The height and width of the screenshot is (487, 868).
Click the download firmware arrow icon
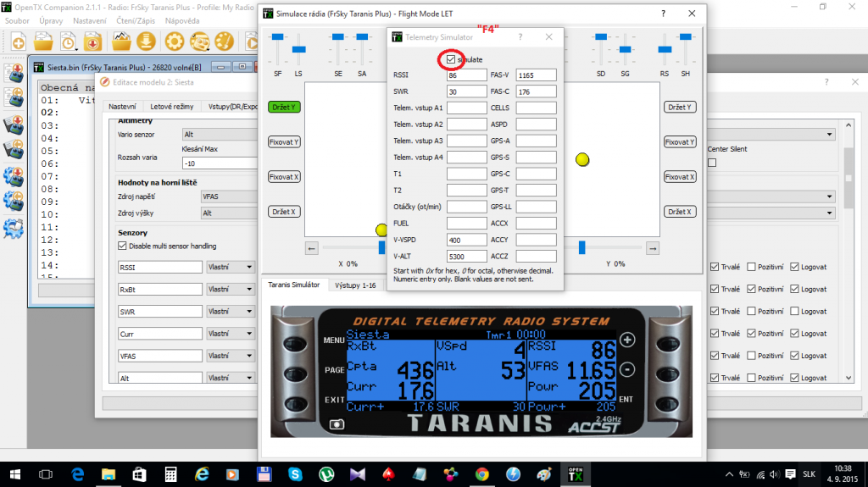click(x=147, y=42)
